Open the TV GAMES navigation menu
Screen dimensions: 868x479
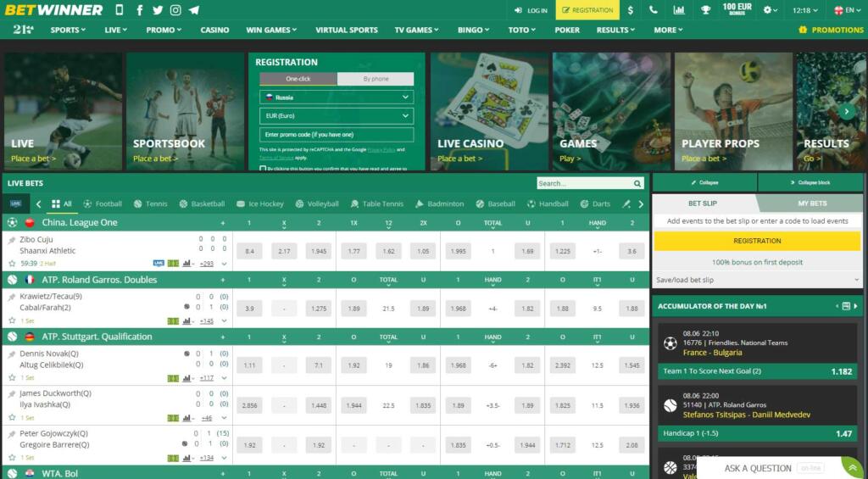(x=416, y=30)
